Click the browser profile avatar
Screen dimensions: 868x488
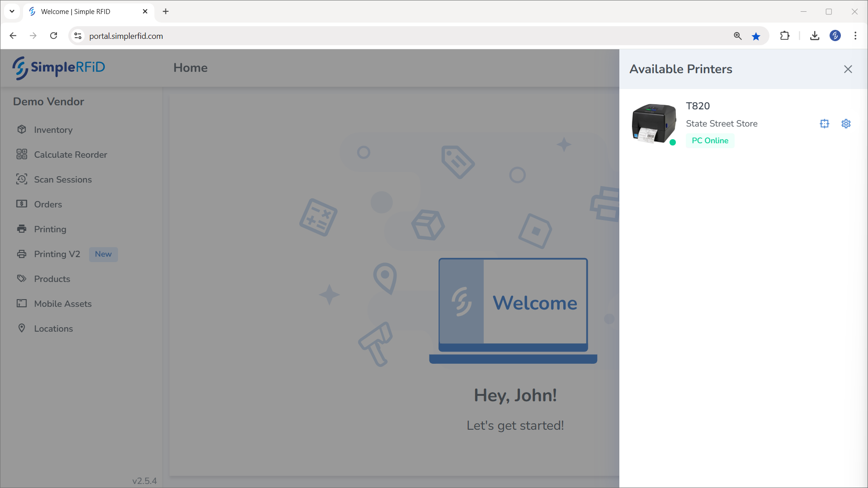pyautogui.click(x=835, y=36)
